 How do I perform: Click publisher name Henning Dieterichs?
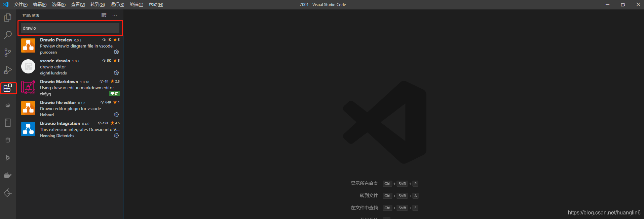tap(57, 136)
